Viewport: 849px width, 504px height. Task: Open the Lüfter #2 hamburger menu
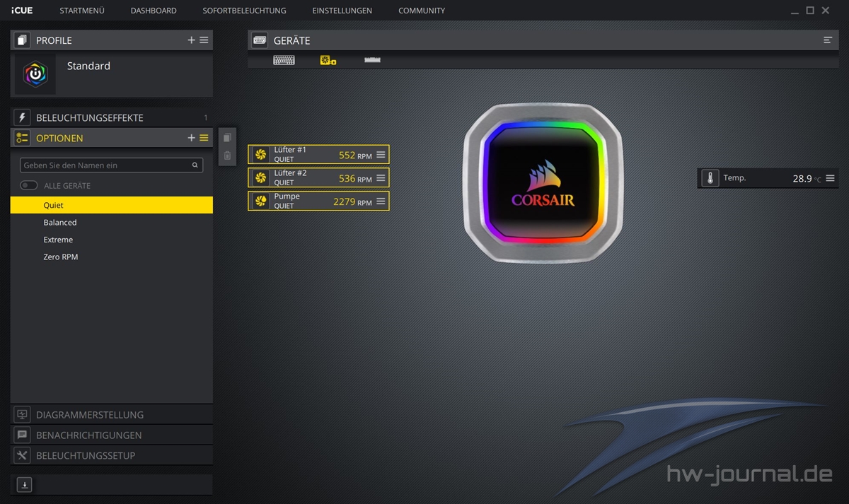pyautogui.click(x=381, y=178)
